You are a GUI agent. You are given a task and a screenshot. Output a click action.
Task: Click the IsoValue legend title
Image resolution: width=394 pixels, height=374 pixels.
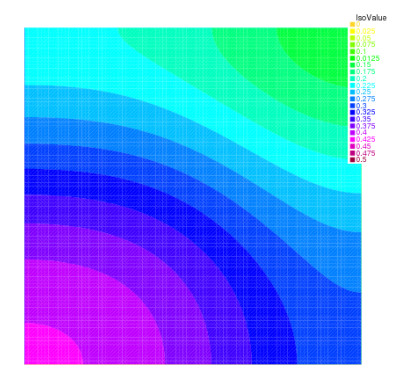click(371, 18)
